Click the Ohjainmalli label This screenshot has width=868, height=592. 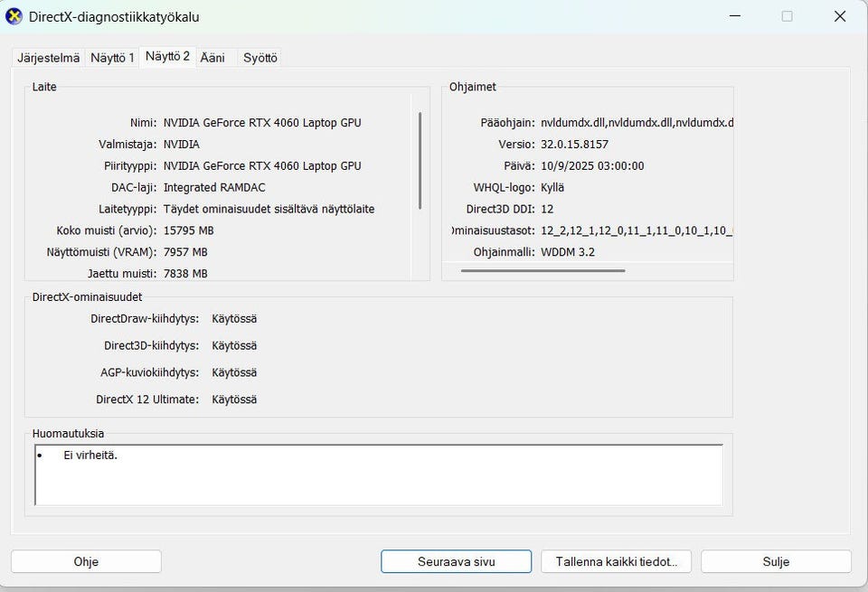[x=505, y=252]
